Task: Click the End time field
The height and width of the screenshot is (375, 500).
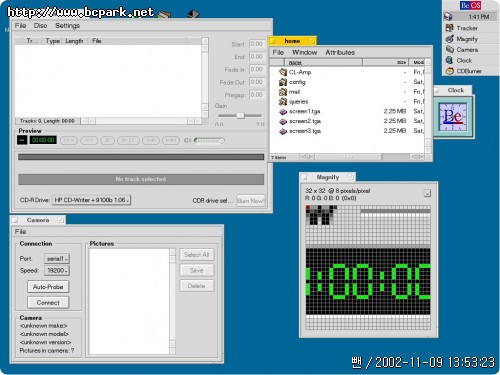Action: point(257,56)
